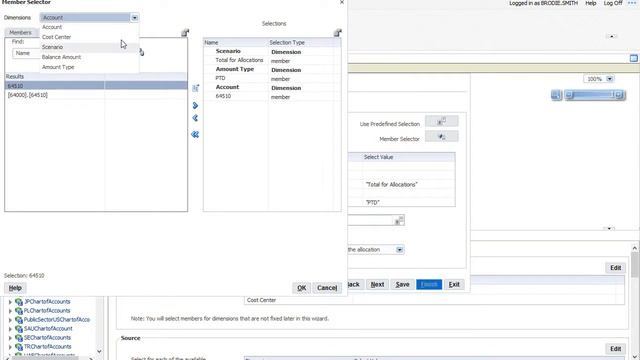The height and width of the screenshot is (360, 640).
Task: Click the PLChartofAccounts cube icon
Action: [18, 311]
